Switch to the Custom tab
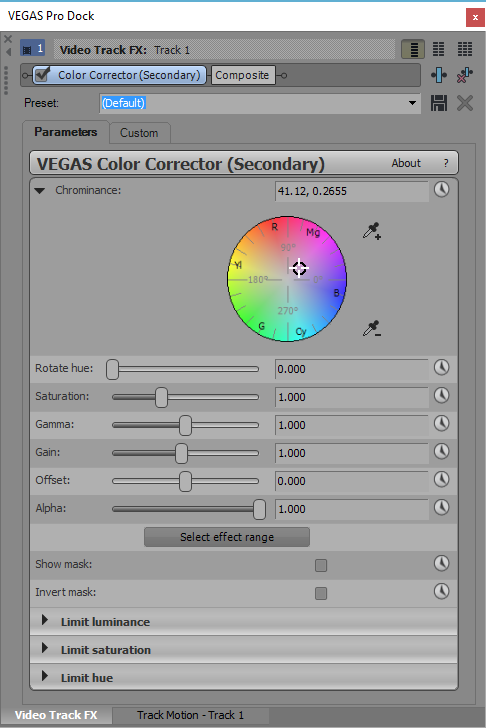486x728 pixels. (x=139, y=133)
